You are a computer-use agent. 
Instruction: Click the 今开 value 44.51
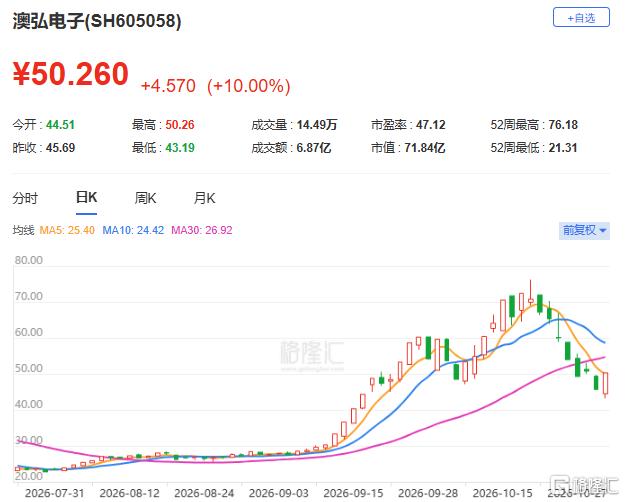60,125
